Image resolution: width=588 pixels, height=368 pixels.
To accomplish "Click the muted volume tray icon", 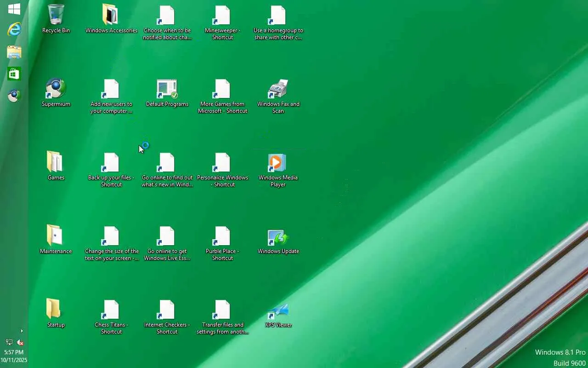I will (20, 342).
